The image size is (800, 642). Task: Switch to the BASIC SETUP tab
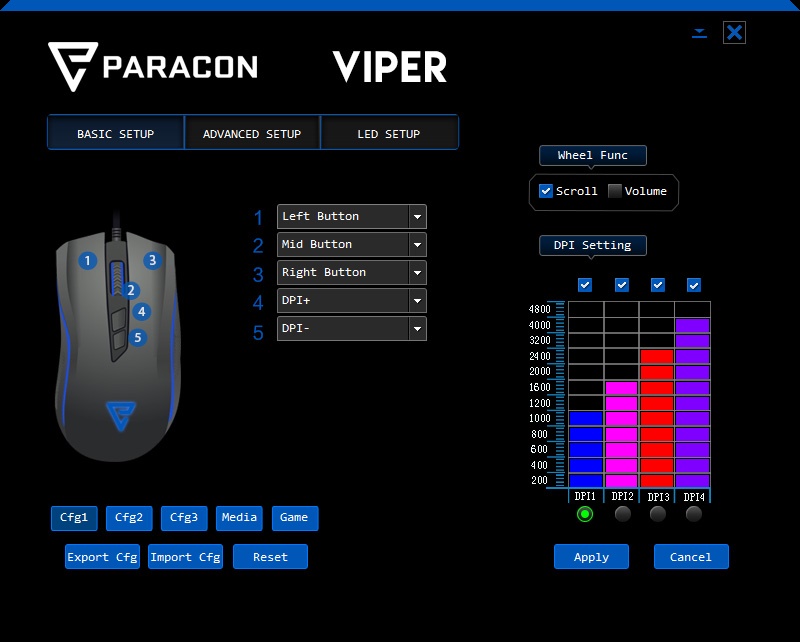(116, 134)
